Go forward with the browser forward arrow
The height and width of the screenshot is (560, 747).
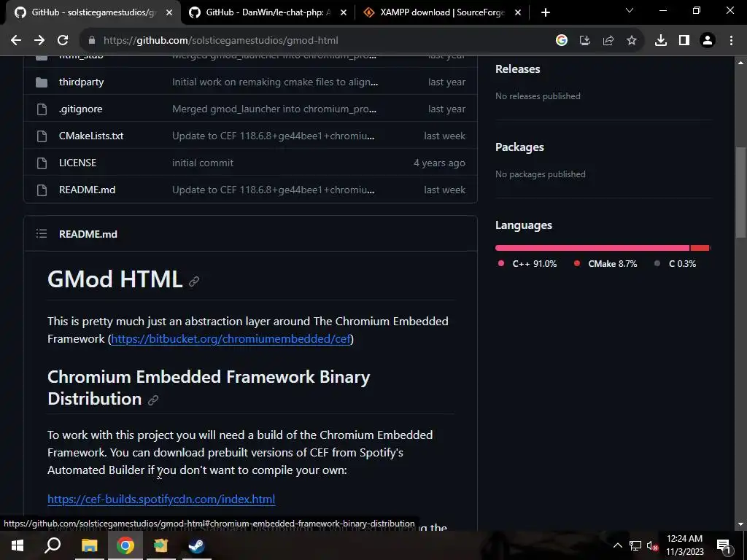tap(39, 41)
